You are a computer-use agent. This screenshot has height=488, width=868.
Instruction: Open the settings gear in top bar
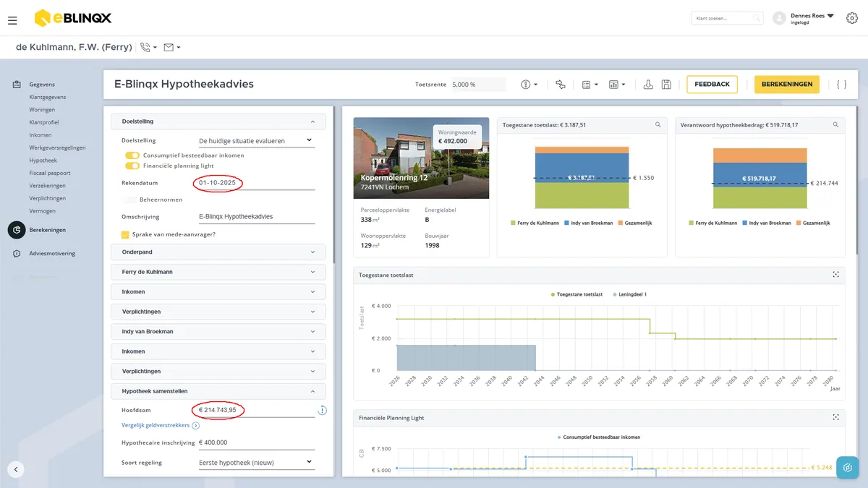click(851, 19)
